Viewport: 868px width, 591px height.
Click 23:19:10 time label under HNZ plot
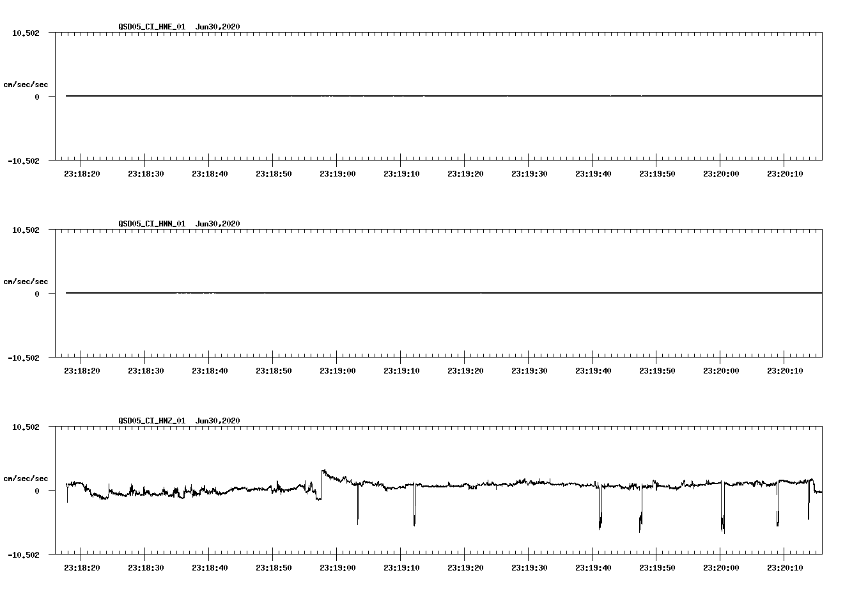(401, 568)
